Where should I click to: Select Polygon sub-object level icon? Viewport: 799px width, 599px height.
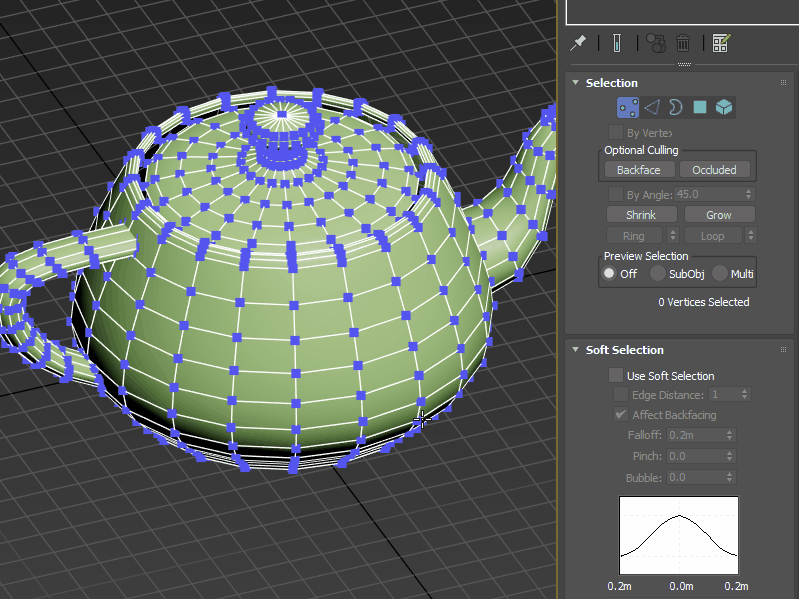700,107
